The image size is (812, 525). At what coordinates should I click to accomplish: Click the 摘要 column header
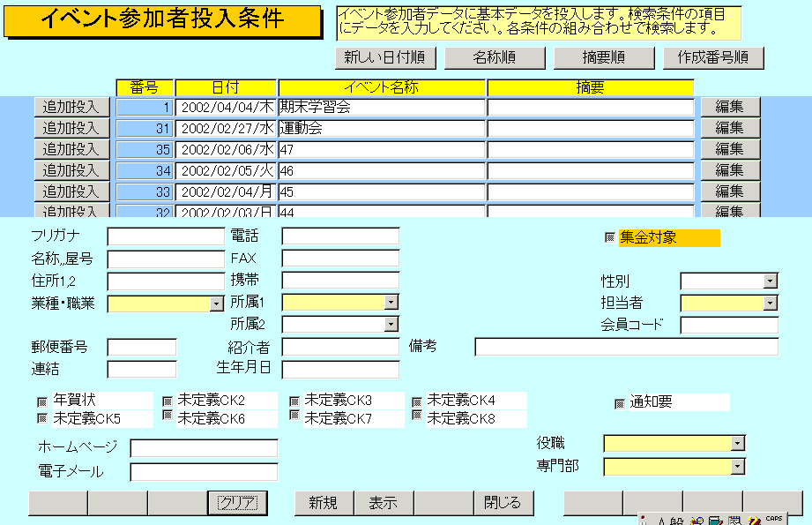pos(591,87)
